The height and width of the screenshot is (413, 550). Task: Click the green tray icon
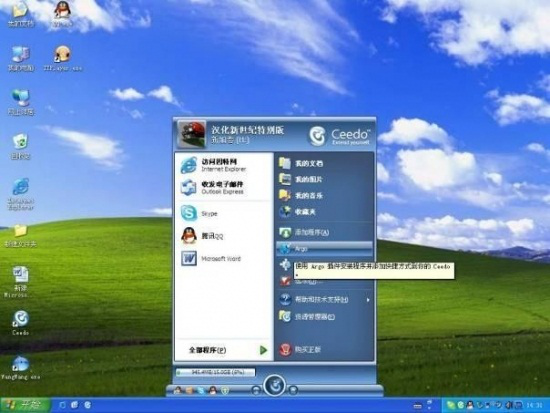tap(451, 406)
